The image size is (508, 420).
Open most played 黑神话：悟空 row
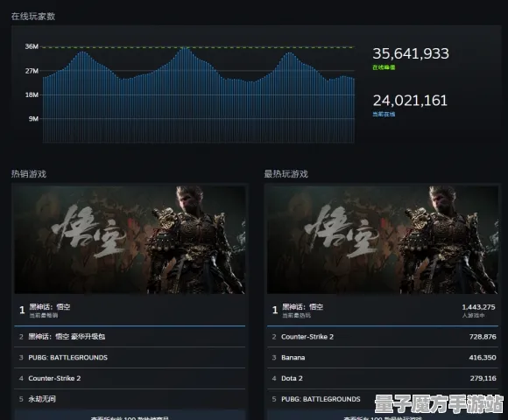coord(382,310)
